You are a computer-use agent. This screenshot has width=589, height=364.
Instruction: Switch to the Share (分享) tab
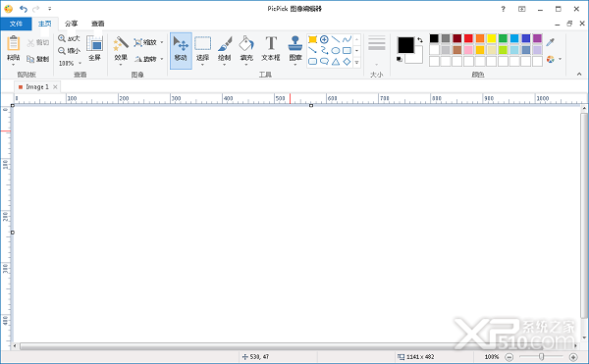click(71, 24)
